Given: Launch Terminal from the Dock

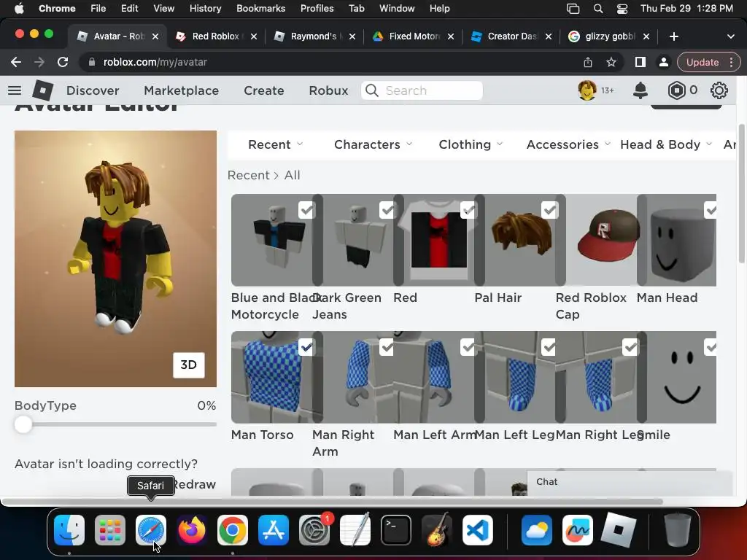Looking at the screenshot, I should pyautogui.click(x=396, y=530).
